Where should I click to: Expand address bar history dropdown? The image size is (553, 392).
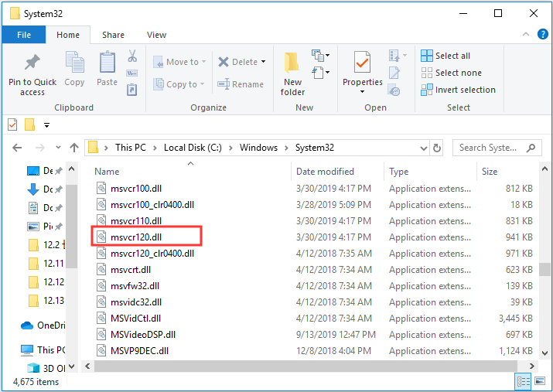pyautogui.click(x=424, y=148)
